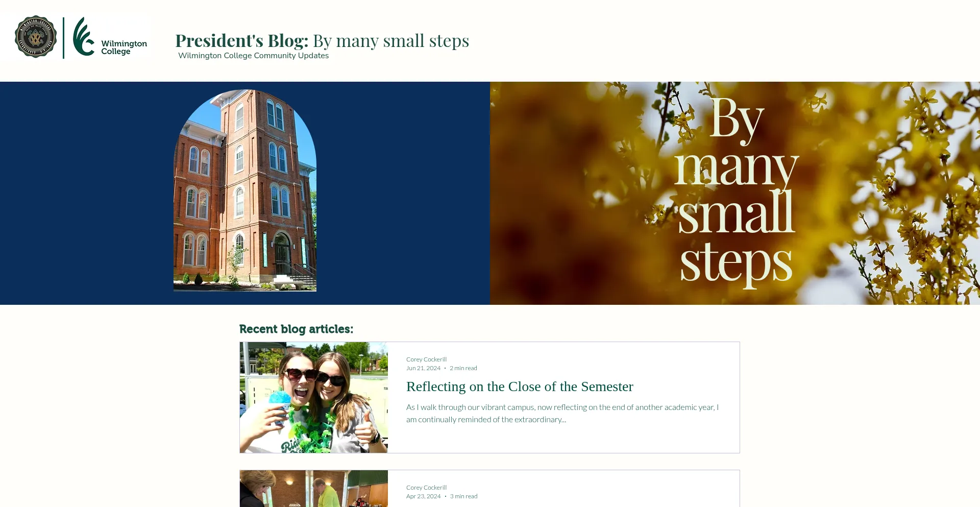The image size is (980, 507).
Task: Click the campus tower photo in the banner
Action: (245, 191)
